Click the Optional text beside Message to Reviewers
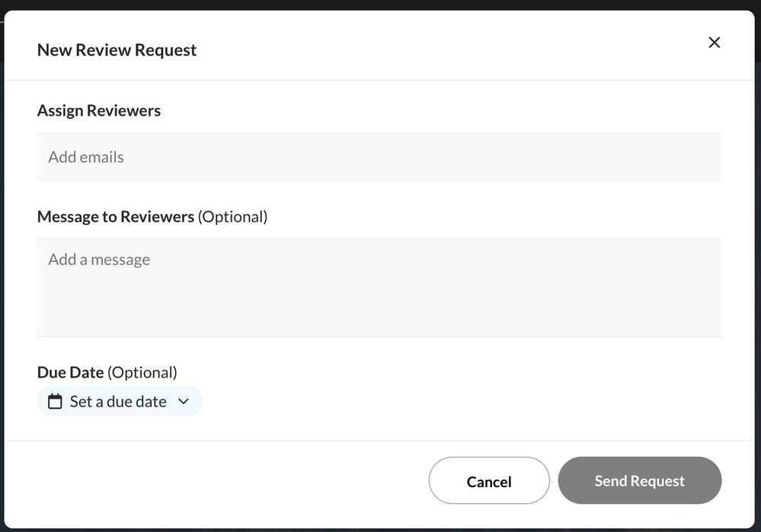Image resolution: width=761 pixels, height=532 pixels. click(232, 217)
